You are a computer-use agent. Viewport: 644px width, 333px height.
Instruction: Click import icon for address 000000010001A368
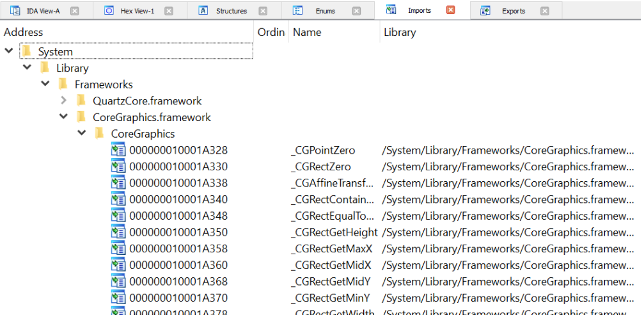(x=118, y=281)
